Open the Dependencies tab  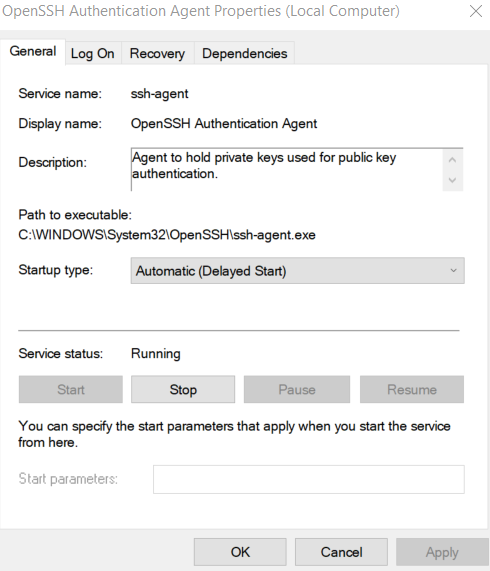[x=245, y=54]
